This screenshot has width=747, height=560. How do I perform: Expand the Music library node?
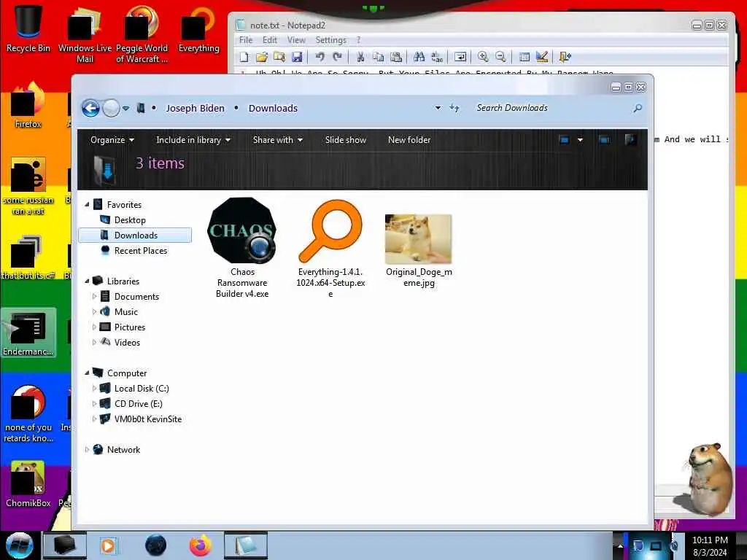[94, 311]
